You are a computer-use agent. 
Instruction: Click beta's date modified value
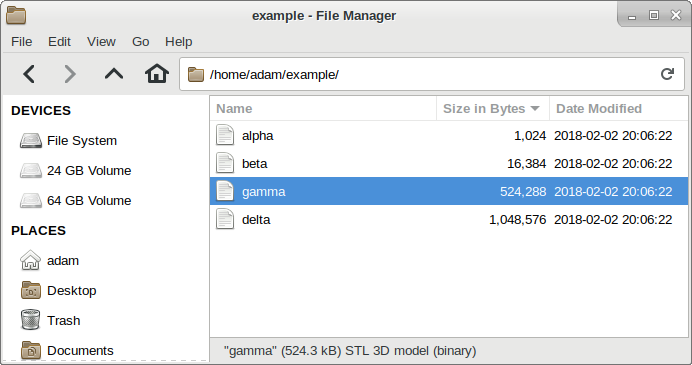[613, 164]
